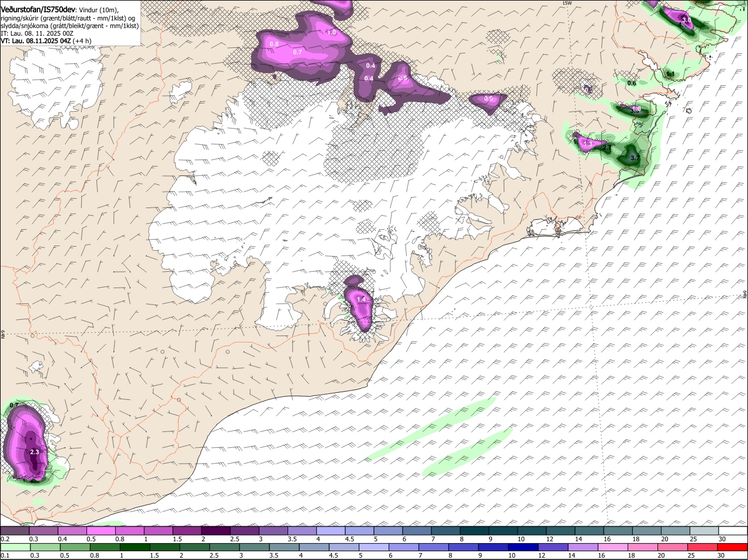This screenshot has width=748, height=560.
Task: Click the '(+4 h)' forecast offset text
Action: (x=83, y=42)
